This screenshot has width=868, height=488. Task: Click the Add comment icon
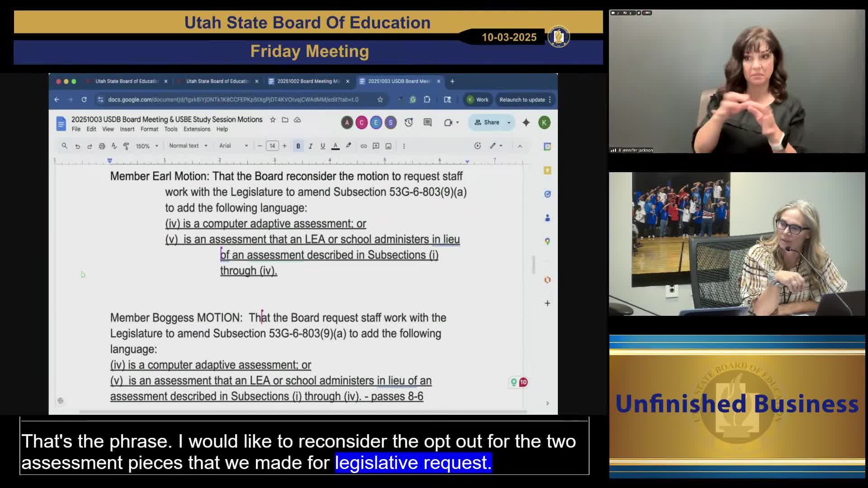375,146
